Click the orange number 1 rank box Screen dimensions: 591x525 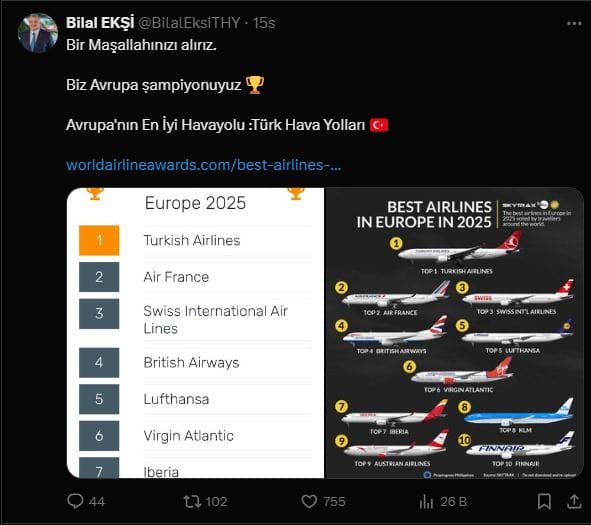[99, 240]
